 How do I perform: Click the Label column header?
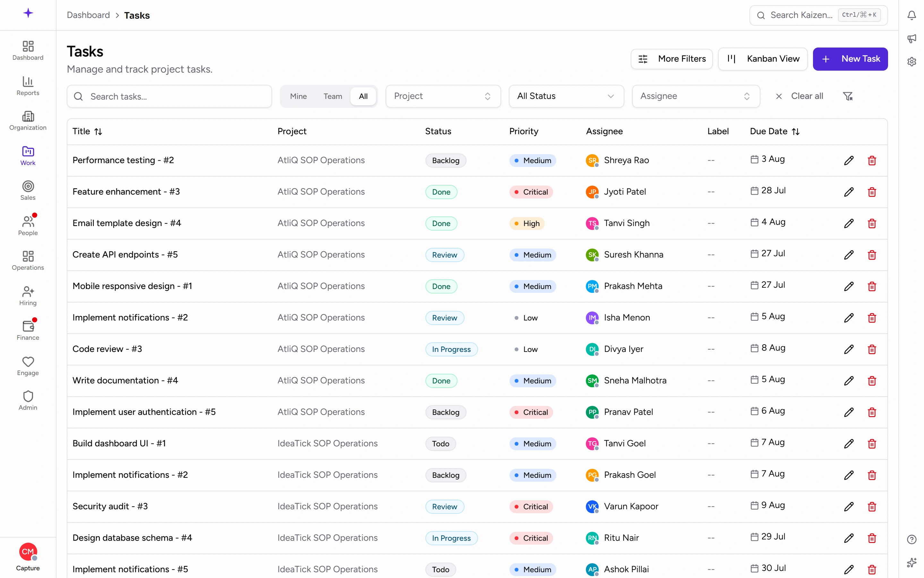click(x=718, y=132)
